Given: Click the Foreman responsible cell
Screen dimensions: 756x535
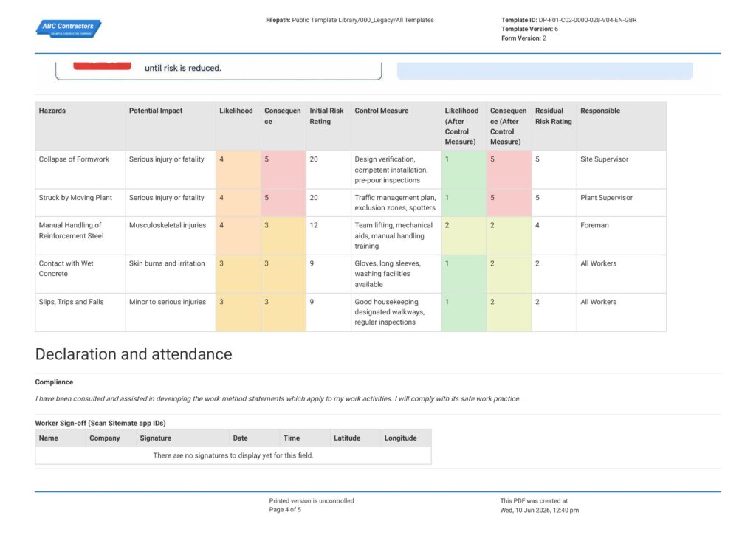Looking at the screenshot, I should point(622,235).
